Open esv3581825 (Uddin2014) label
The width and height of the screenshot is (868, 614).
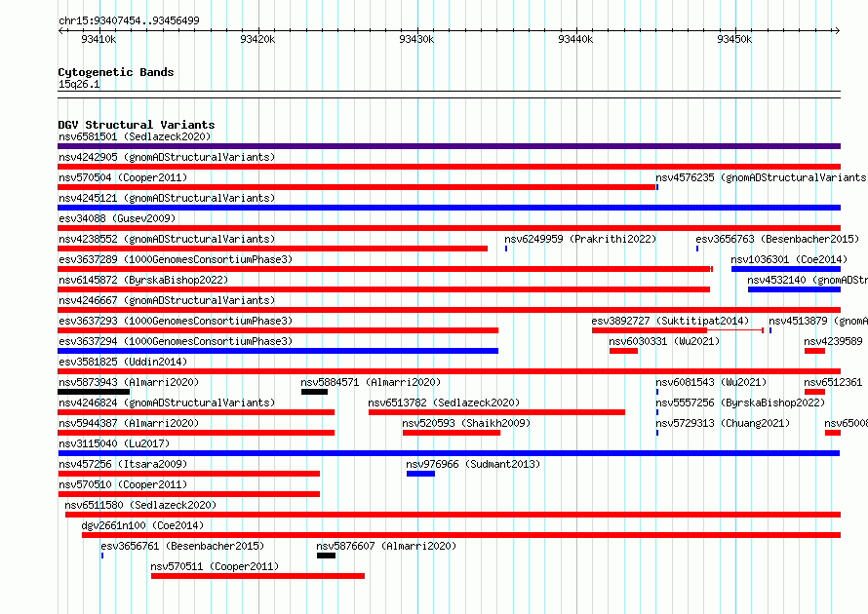point(123,362)
